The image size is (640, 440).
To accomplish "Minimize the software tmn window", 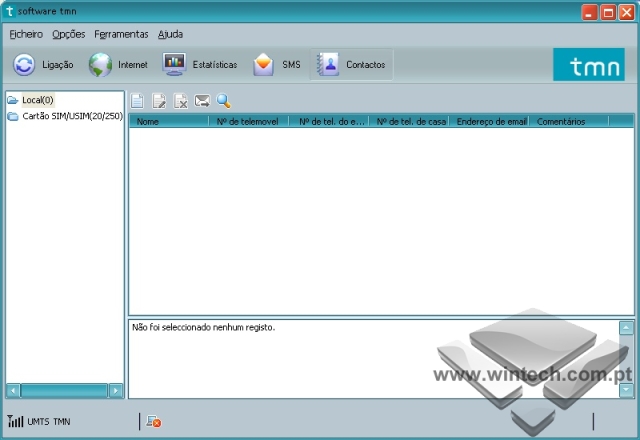I will tap(589, 12).
